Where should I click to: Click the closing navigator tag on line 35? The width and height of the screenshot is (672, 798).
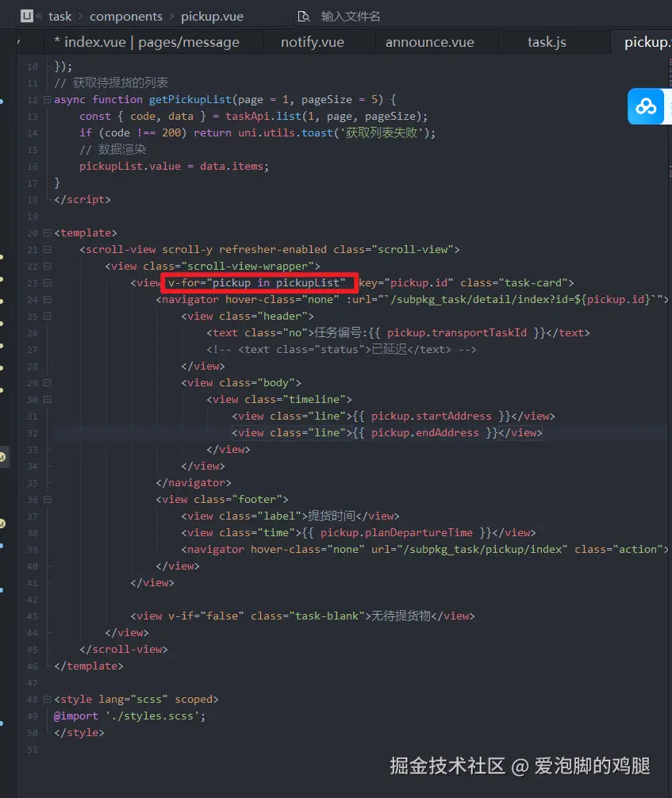tap(194, 482)
